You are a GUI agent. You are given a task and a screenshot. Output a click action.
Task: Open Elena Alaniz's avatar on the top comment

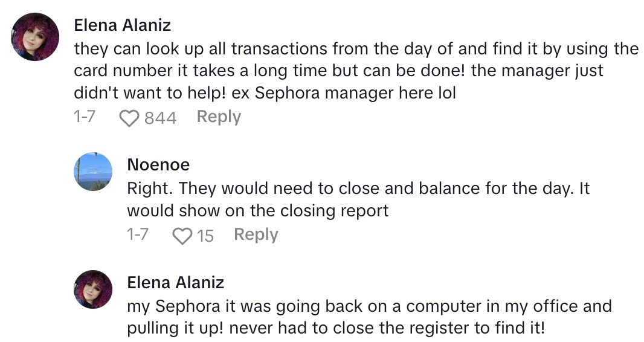[36, 36]
